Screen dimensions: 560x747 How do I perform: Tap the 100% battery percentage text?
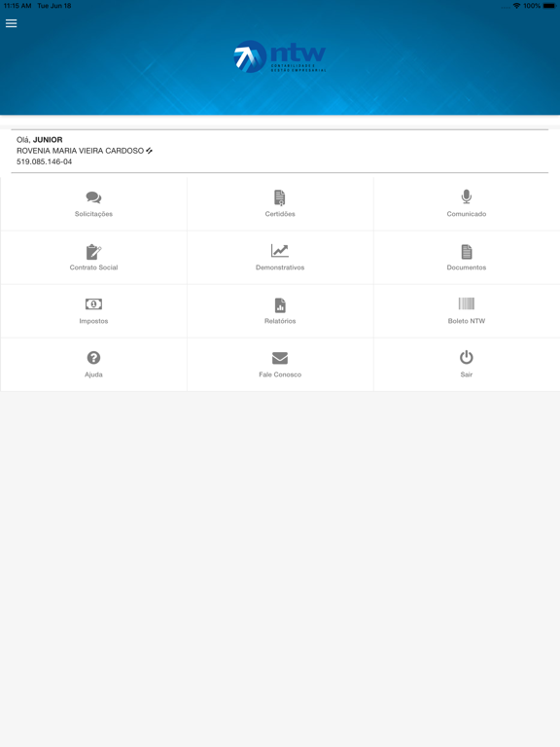tap(532, 6)
